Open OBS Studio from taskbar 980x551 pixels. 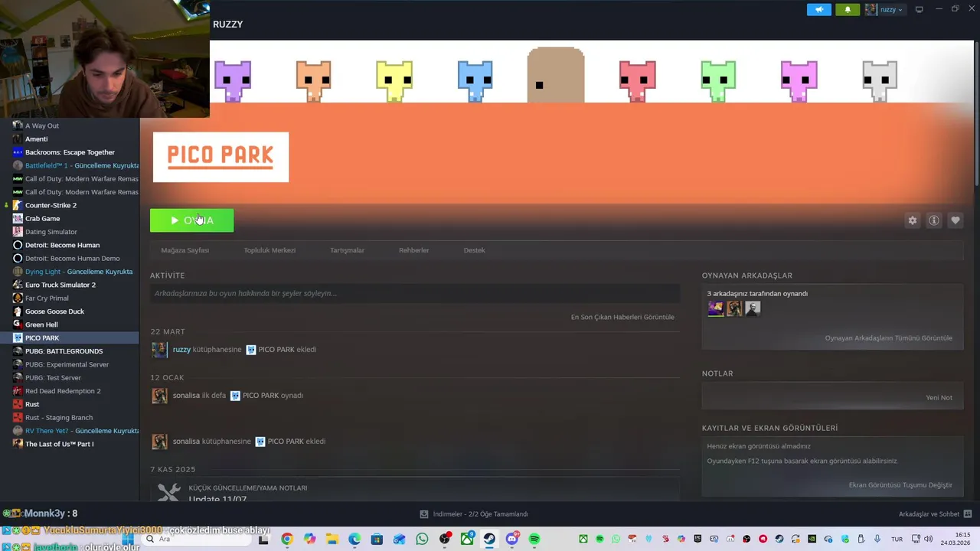coord(445,539)
